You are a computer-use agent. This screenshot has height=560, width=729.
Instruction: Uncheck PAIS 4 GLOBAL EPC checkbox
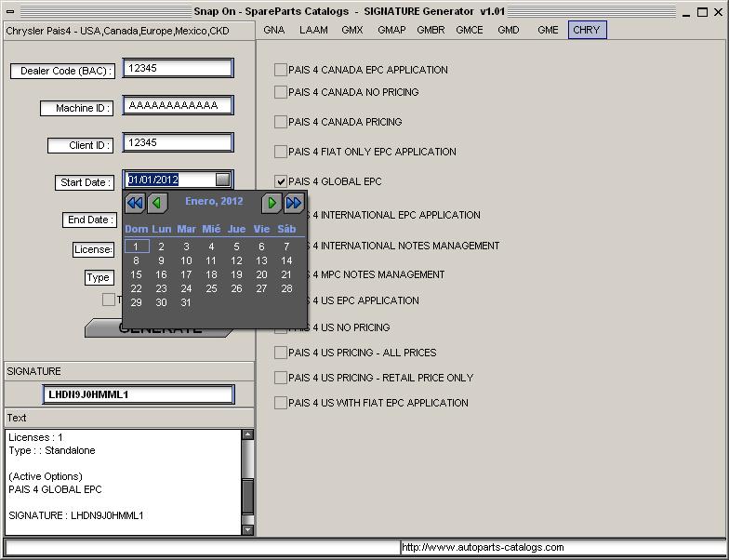(281, 181)
